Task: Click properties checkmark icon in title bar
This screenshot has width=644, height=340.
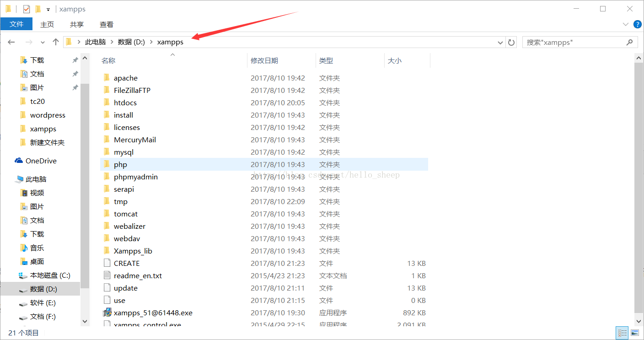Action: (x=27, y=9)
